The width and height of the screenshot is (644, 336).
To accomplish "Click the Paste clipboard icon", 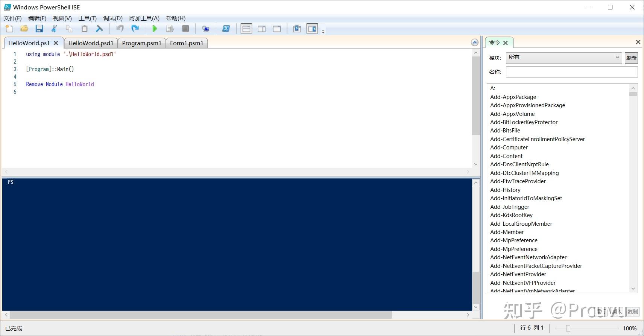I will click(x=85, y=29).
